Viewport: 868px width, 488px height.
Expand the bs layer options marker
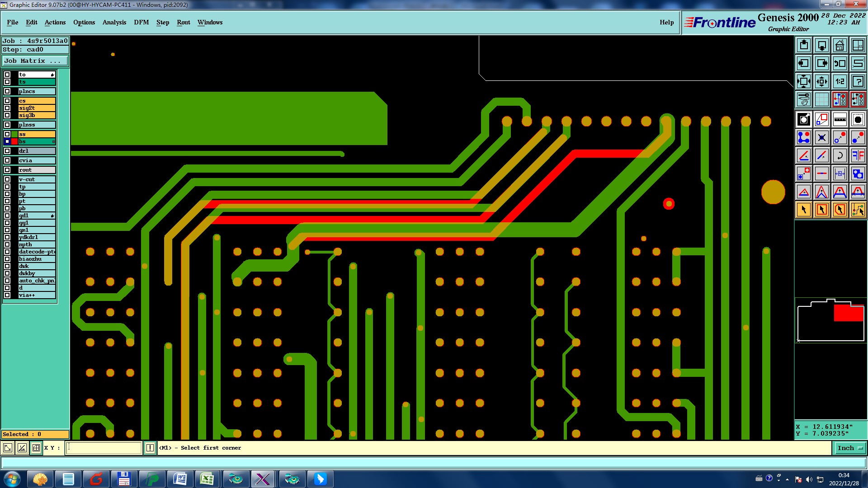pos(53,142)
